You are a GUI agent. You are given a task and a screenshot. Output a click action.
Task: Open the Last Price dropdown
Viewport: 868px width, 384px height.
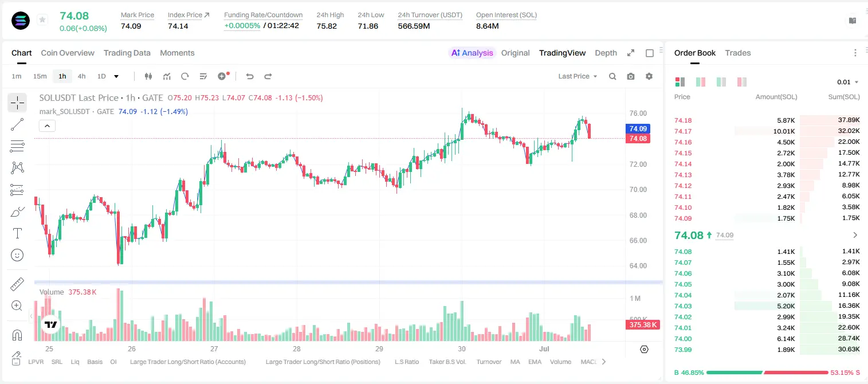pyautogui.click(x=578, y=76)
